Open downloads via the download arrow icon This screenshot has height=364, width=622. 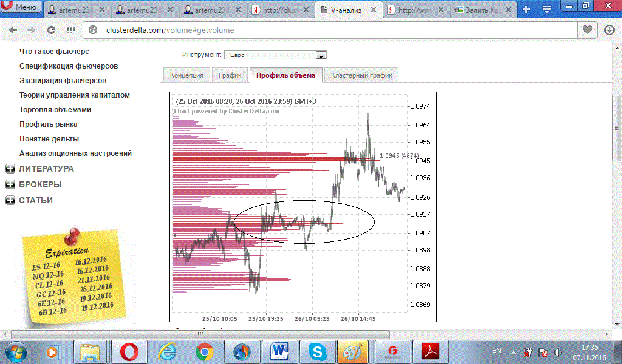pos(609,30)
